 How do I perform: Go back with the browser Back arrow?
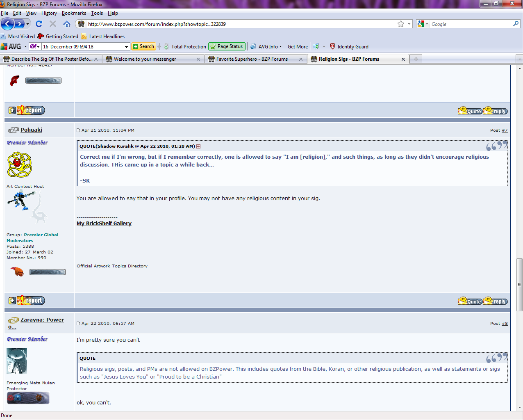(x=7, y=24)
